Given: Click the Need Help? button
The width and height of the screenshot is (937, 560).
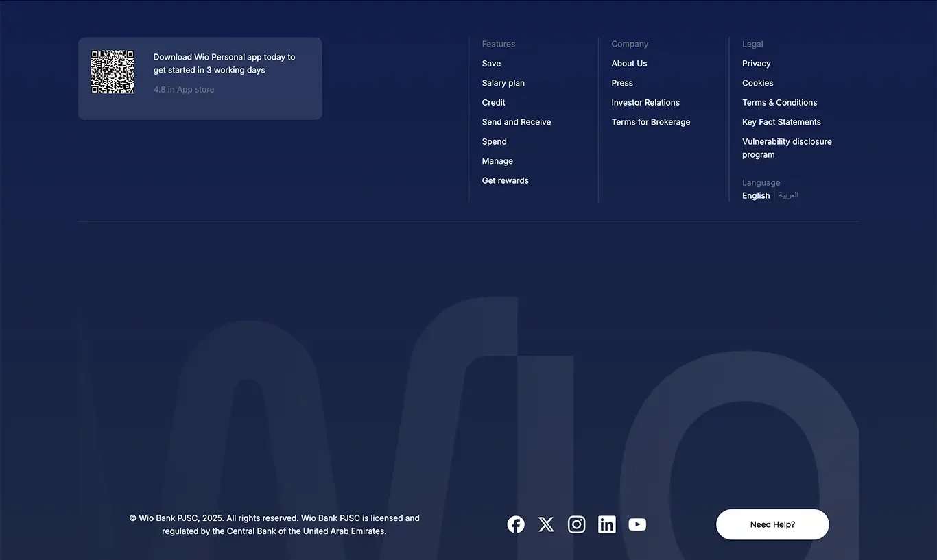Looking at the screenshot, I should pyautogui.click(x=772, y=524).
